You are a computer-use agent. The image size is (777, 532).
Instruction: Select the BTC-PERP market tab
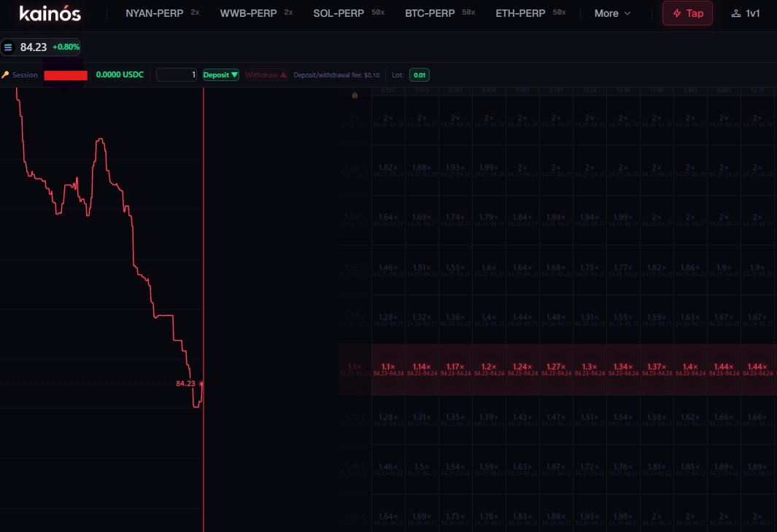click(x=440, y=13)
